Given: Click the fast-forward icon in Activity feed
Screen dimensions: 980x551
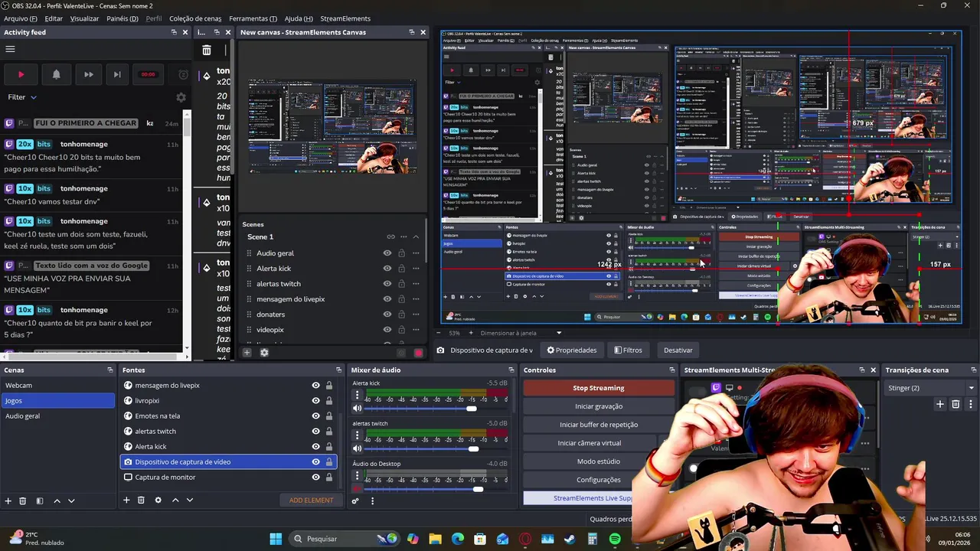Looking at the screenshot, I should tap(88, 74).
